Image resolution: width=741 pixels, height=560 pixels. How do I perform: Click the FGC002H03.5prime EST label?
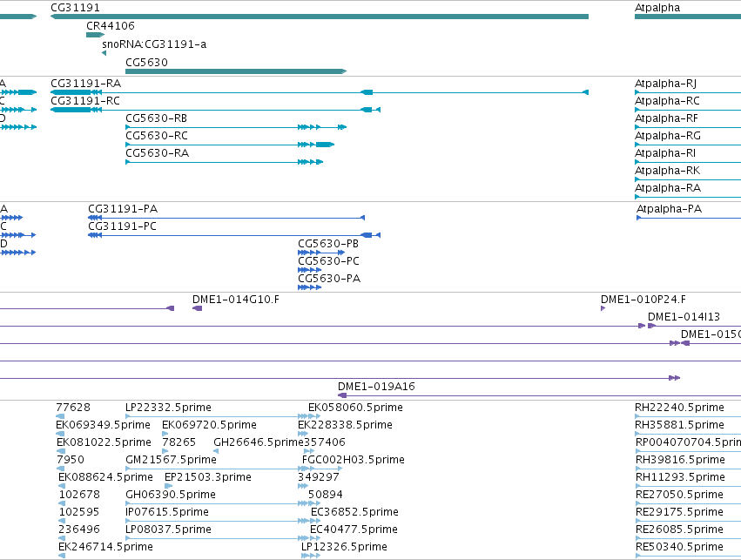point(353,460)
